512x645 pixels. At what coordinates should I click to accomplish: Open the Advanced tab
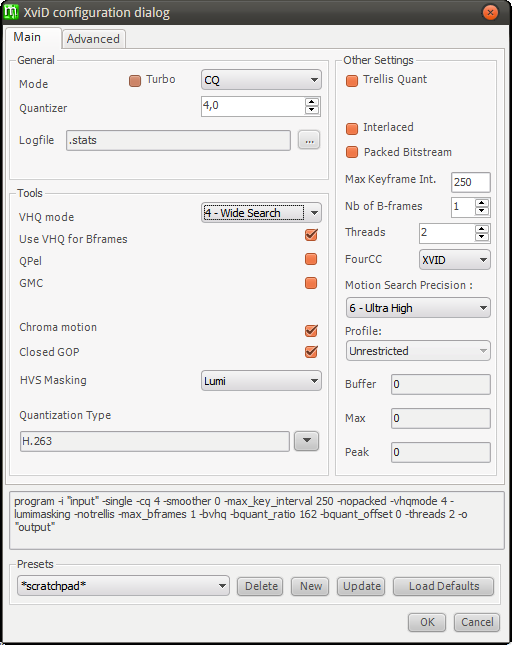coord(93,39)
